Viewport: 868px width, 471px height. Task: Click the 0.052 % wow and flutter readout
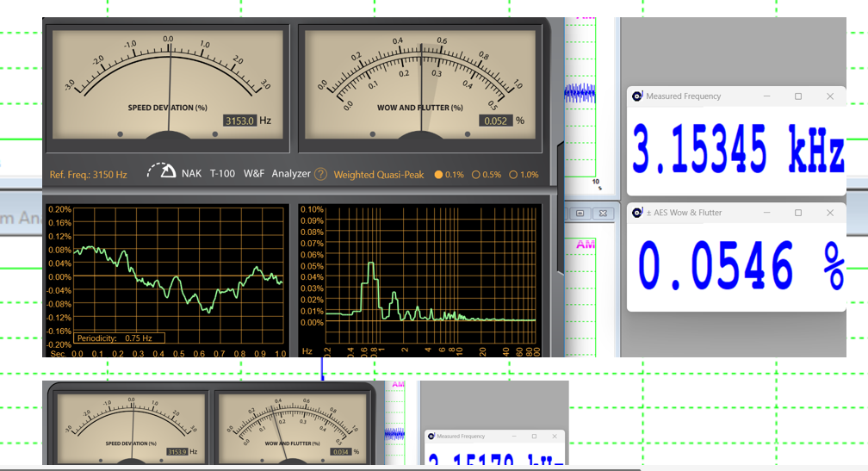495,121
